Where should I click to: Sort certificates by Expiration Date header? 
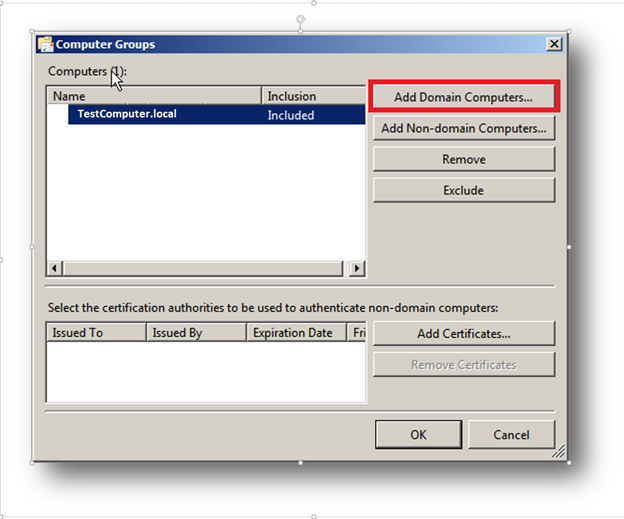pyautogui.click(x=296, y=332)
